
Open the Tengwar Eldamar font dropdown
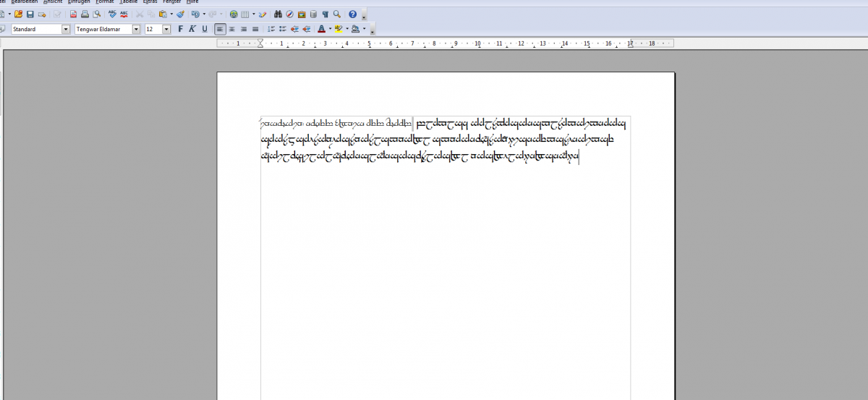tap(136, 29)
